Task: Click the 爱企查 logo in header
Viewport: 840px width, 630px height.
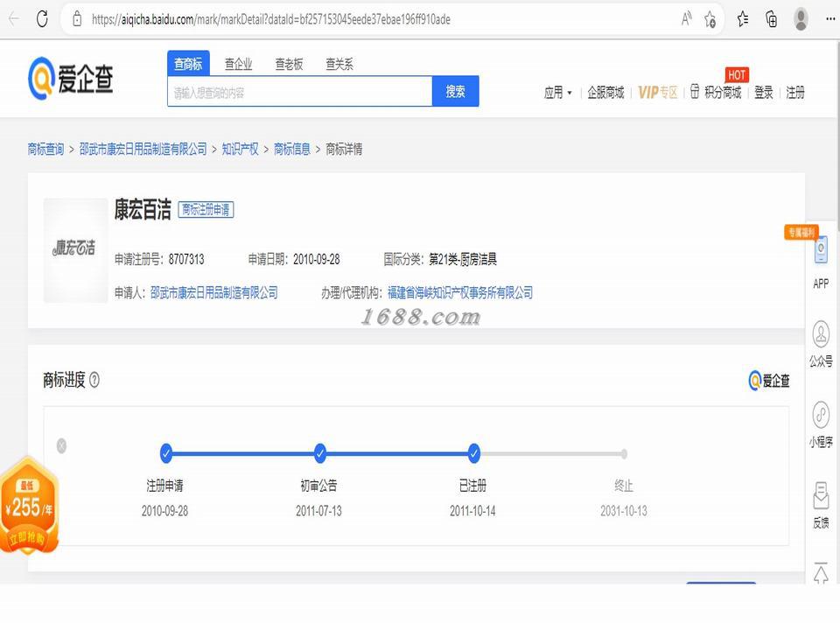Action: click(71, 79)
